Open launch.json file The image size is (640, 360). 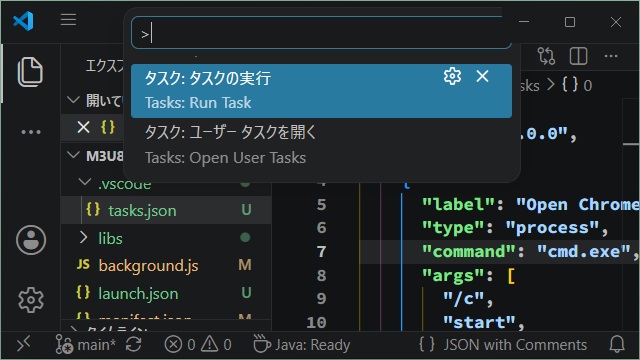(138, 293)
